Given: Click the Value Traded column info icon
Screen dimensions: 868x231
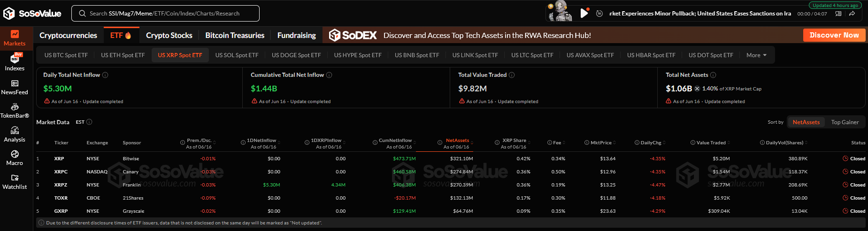Looking at the screenshot, I should (x=693, y=142).
